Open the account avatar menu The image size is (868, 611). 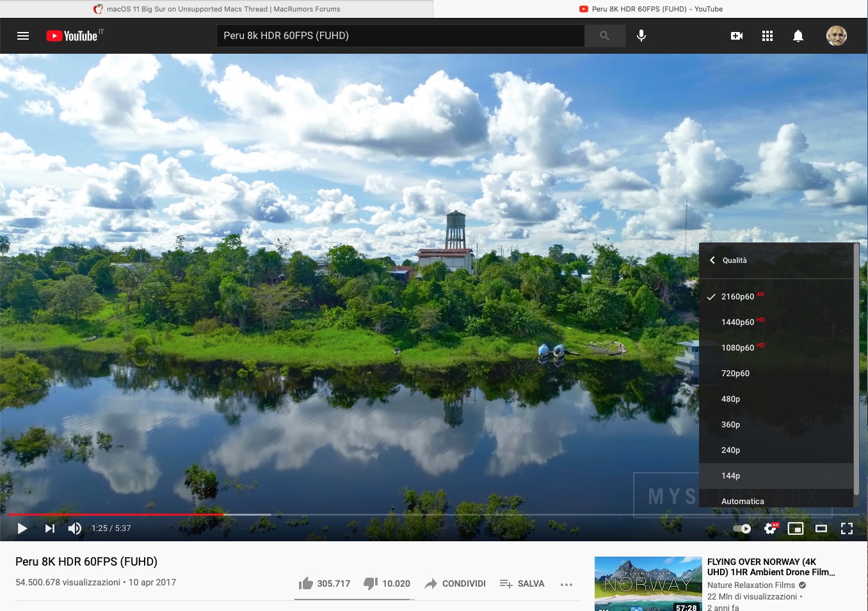[837, 36]
